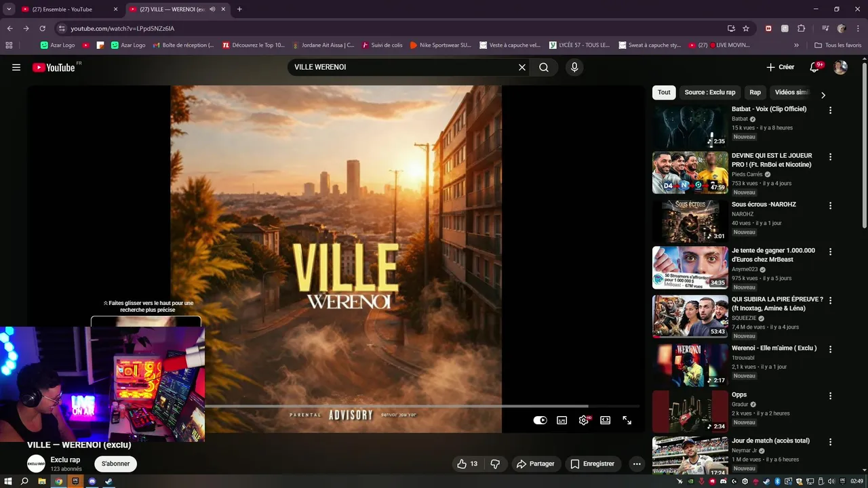The image size is (868, 488).
Task: Open a new browser tab
Action: (239, 9)
